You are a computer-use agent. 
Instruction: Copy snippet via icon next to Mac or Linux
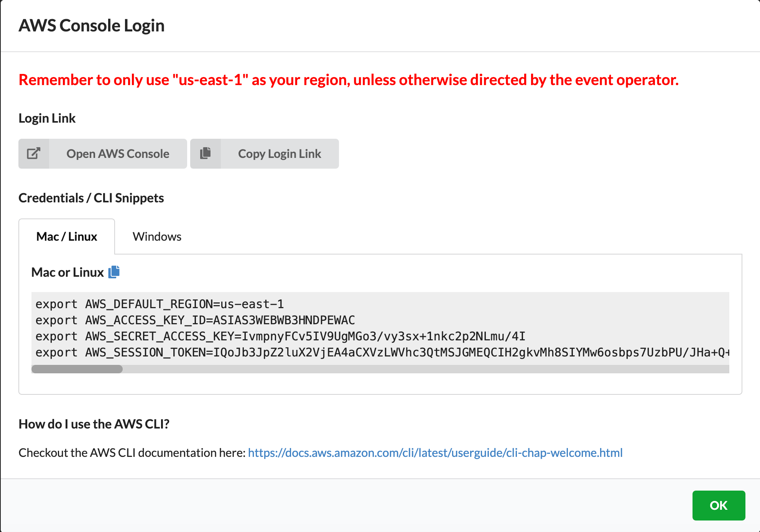tap(114, 272)
